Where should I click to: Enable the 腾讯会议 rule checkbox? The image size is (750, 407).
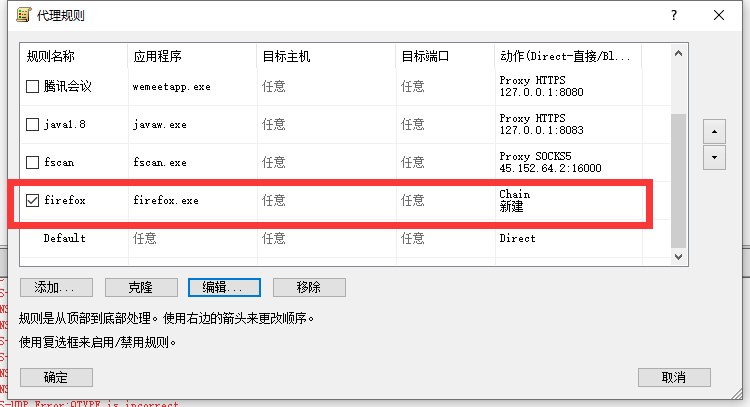pyautogui.click(x=32, y=87)
